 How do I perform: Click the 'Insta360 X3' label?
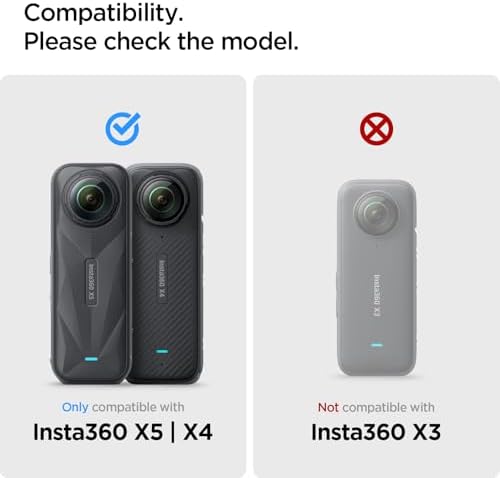(376, 432)
